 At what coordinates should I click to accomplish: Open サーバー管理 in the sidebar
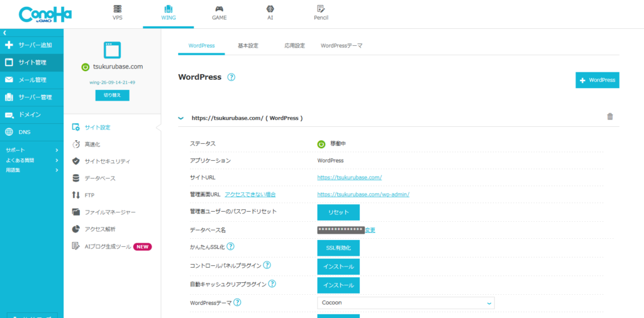31,97
